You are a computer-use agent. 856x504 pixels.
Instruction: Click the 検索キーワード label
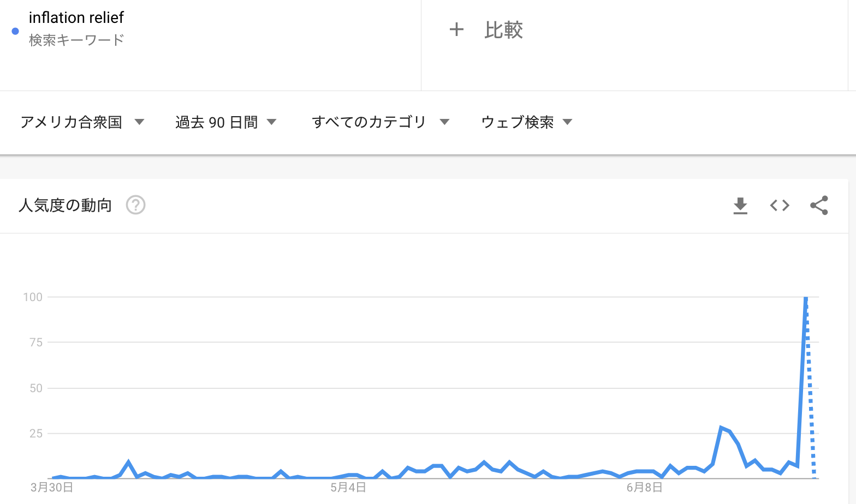coord(76,40)
